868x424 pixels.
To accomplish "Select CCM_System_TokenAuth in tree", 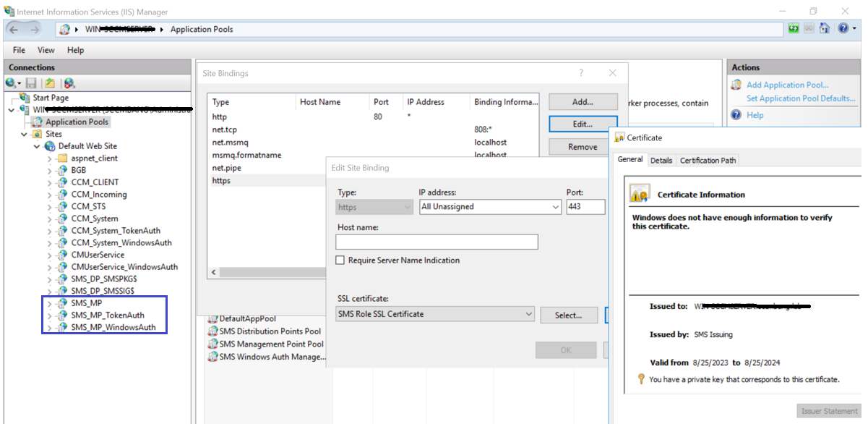I will tap(116, 231).
